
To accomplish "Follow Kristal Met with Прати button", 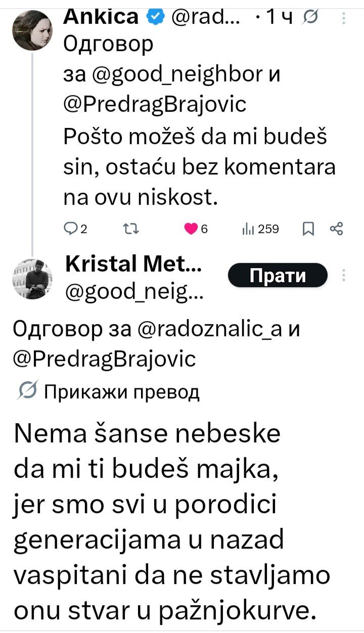I will point(278,276).
